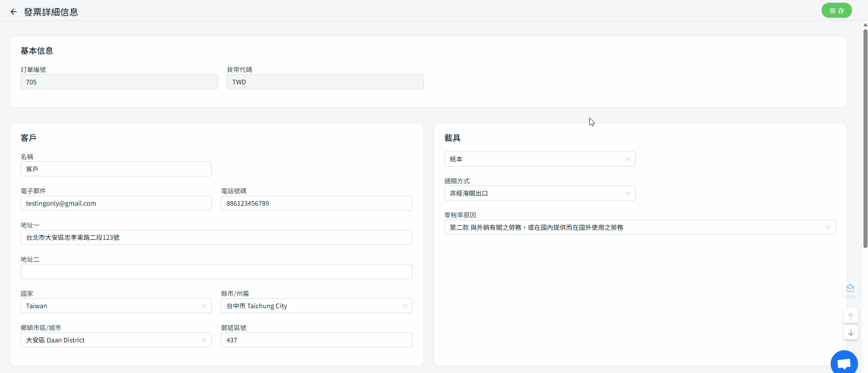Click the customer name field
The width and height of the screenshot is (868, 373).
pos(116,169)
